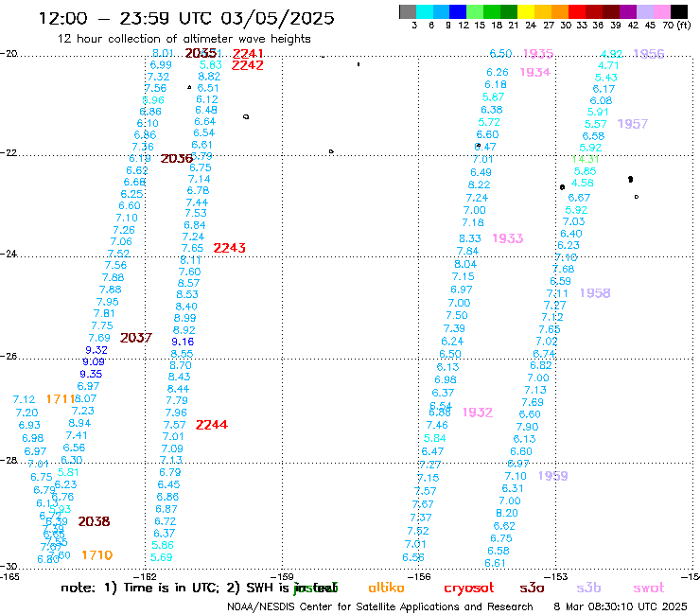Select the s3b time label '1958'
The height and width of the screenshot is (615, 700).
click(595, 293)
